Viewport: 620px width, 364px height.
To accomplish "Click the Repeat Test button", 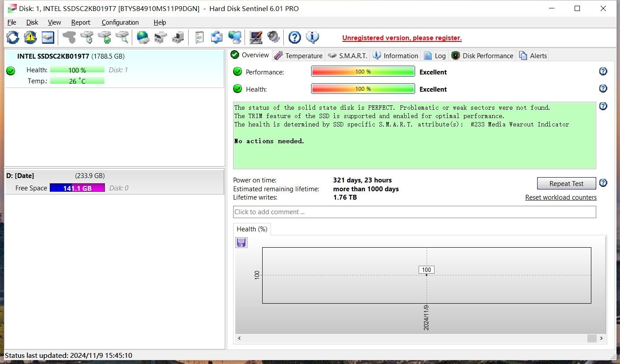I will coord(566,183).
